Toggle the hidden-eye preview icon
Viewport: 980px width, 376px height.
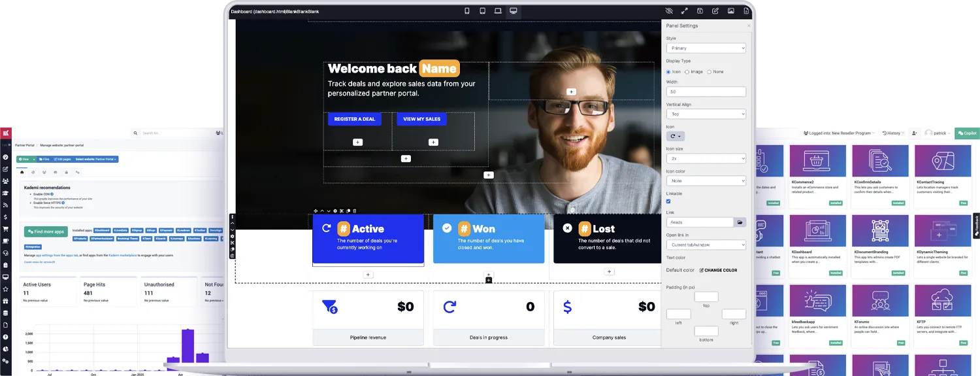pos(669,11)
